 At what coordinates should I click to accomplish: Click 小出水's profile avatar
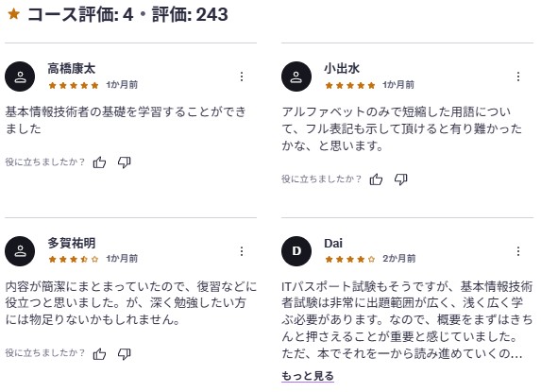tap(296, 77)
